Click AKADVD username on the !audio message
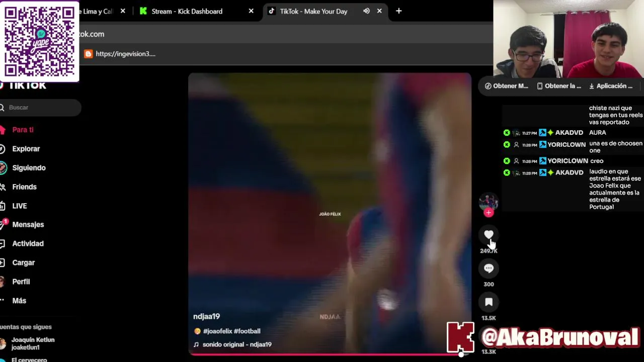644x362 pixels. pyautogui.click(x=569, y=173)
